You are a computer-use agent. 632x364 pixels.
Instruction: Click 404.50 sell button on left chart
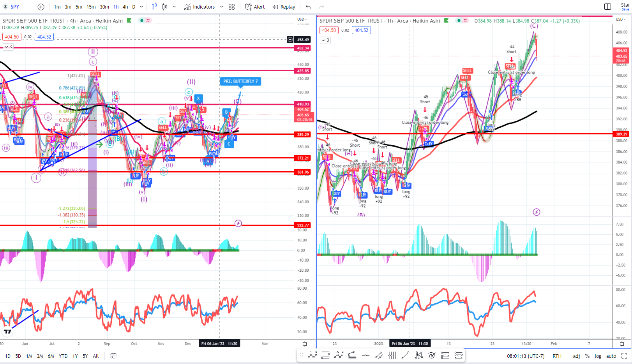click(x=12, y=37)
